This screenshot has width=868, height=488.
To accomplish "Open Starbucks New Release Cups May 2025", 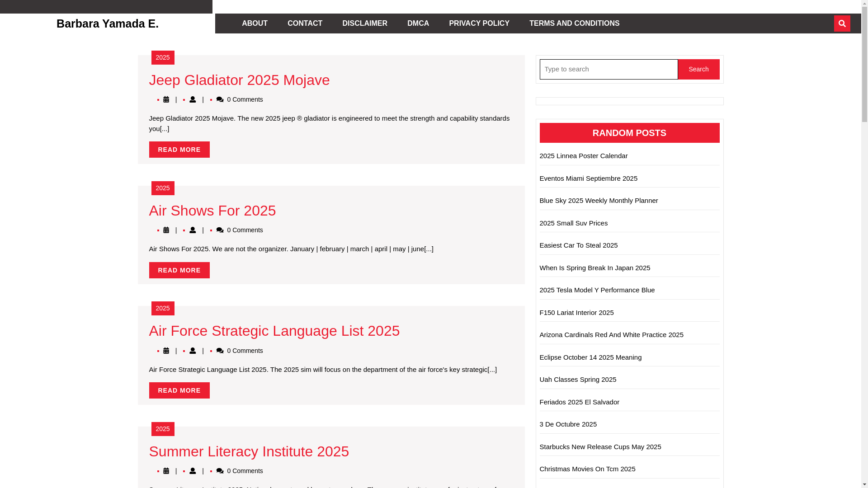I will (x=600, y=446).
